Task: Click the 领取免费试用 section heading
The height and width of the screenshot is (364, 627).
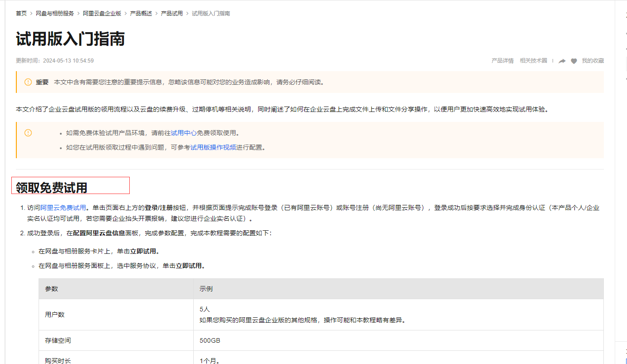Action: (52, 188)
